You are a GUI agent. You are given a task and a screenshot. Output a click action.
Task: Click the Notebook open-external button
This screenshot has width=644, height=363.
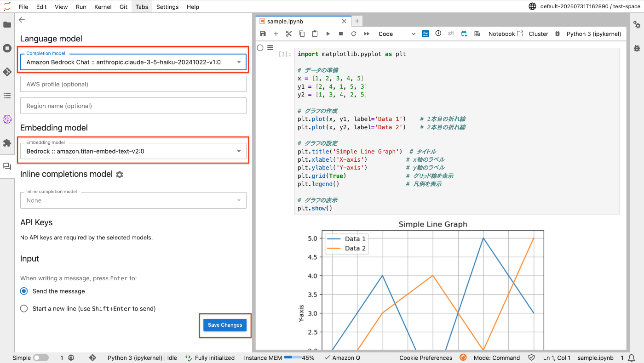(506, 34)
